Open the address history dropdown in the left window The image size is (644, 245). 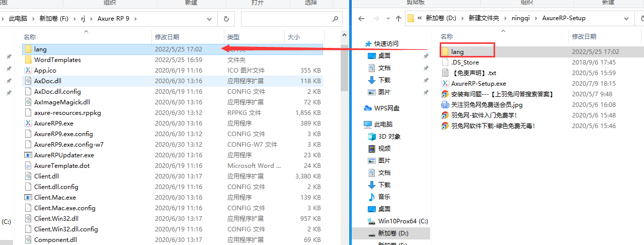pos(210,19)
